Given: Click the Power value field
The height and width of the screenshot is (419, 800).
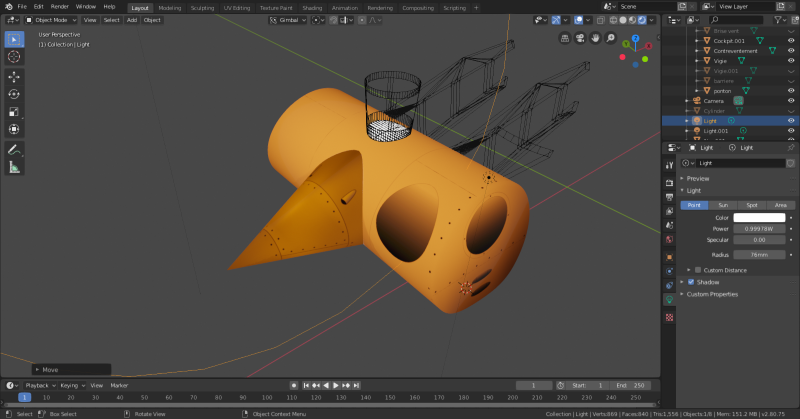Looking at the screenshot, I should coord(759,229).
